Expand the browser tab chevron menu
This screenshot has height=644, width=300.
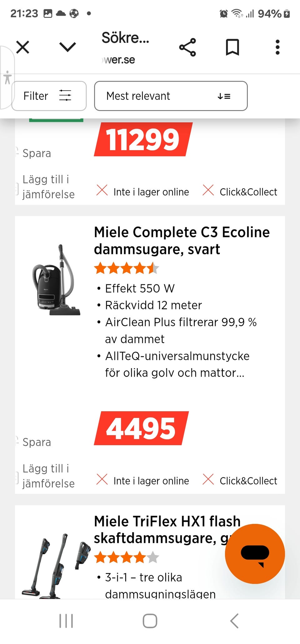coord(67,47)
